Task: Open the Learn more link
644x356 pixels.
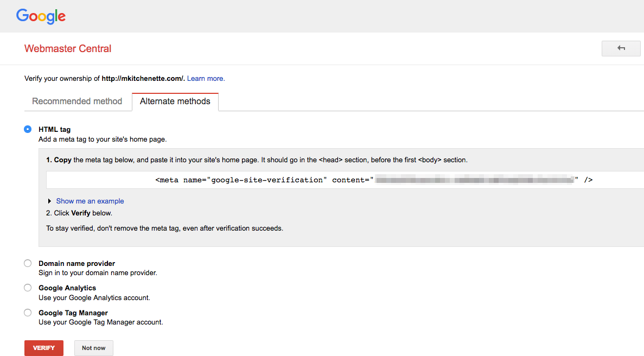Action: point(206,79)
